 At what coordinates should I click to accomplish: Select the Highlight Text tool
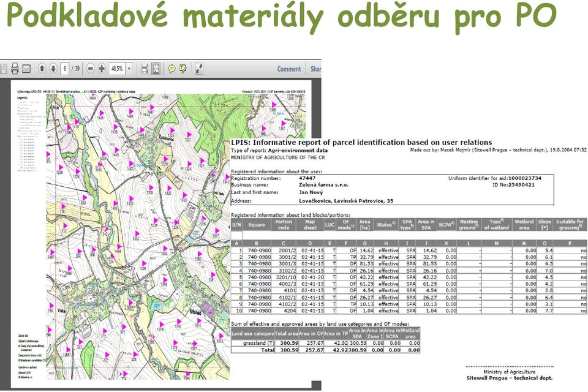coord(183,69)
